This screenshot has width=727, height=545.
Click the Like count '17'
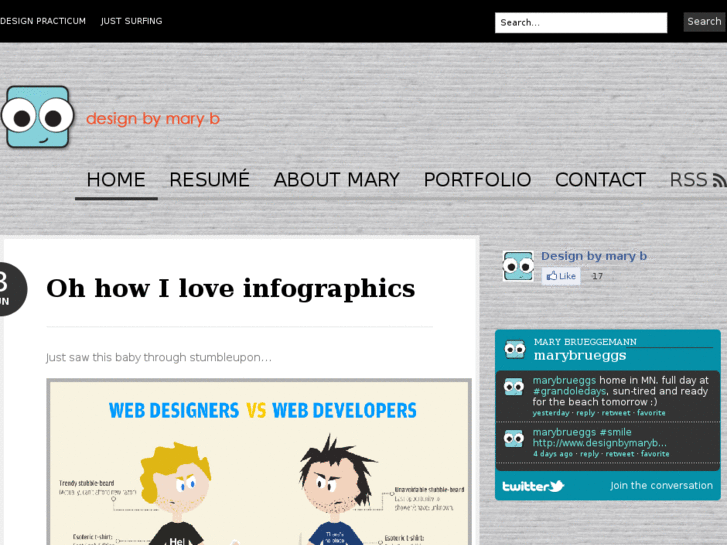pos(597,276)
